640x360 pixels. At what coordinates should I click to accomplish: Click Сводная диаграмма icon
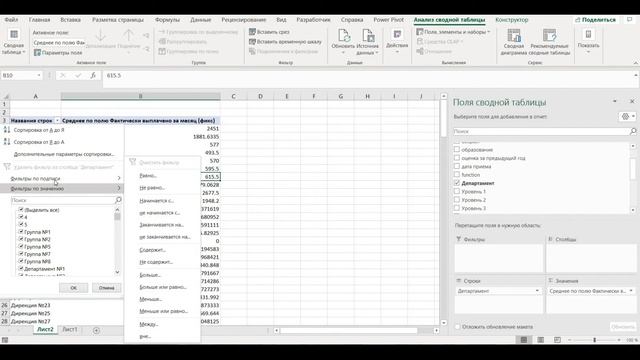click(513, 36)
